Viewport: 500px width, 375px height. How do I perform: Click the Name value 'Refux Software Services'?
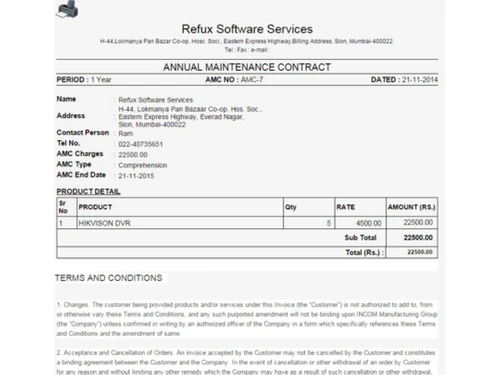(156, 100)
